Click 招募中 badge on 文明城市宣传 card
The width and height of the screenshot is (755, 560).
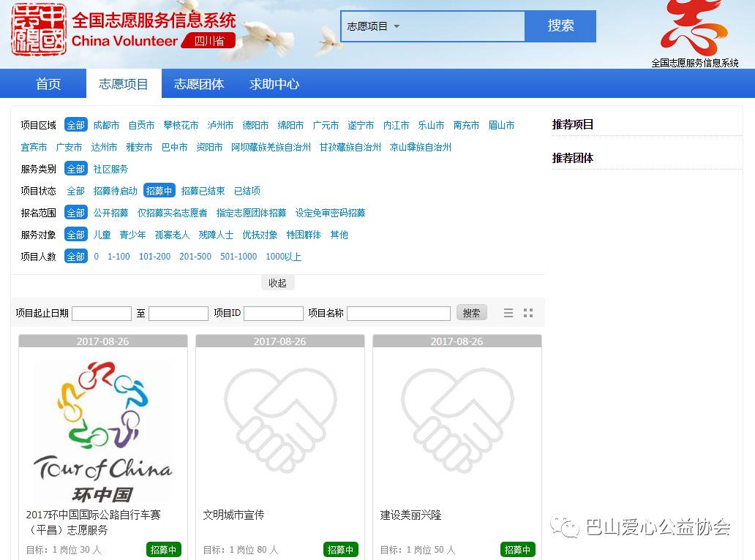(x=340, y=550)
